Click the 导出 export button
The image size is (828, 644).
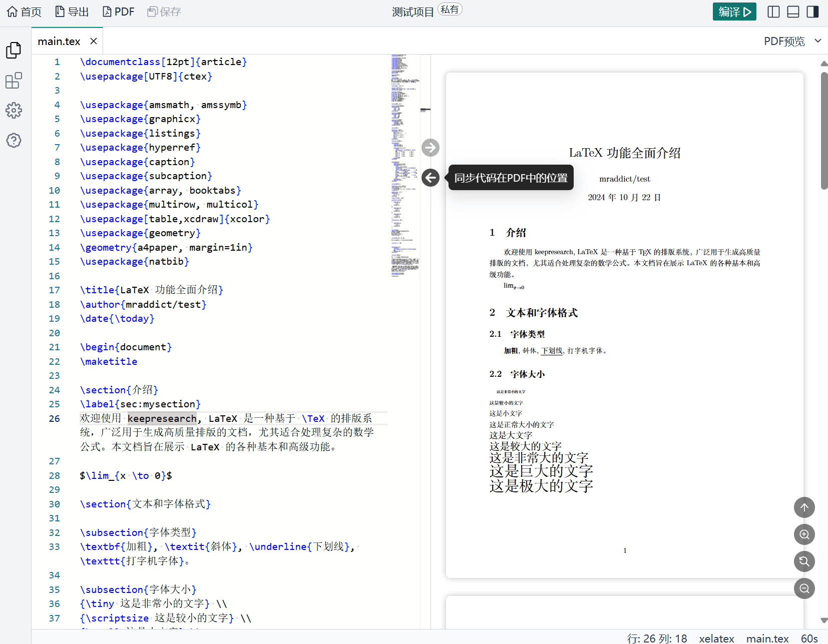coord(72,12)
